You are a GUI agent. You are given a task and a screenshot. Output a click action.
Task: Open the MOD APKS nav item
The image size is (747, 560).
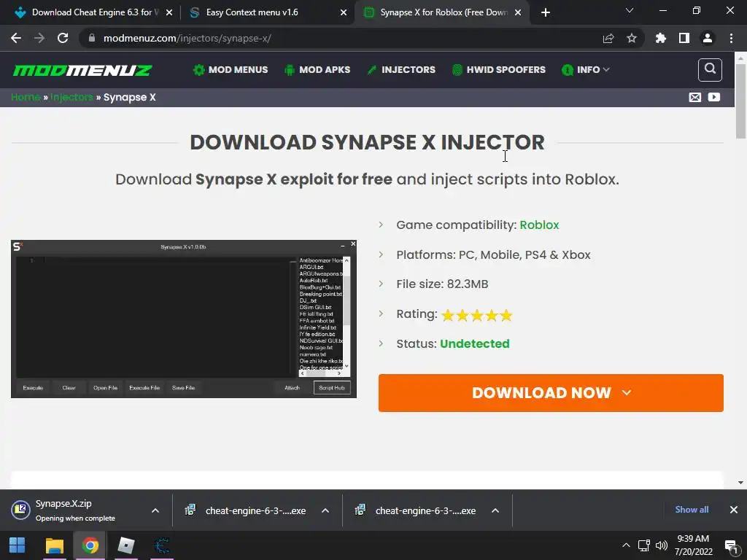click(x=317, y=70)
